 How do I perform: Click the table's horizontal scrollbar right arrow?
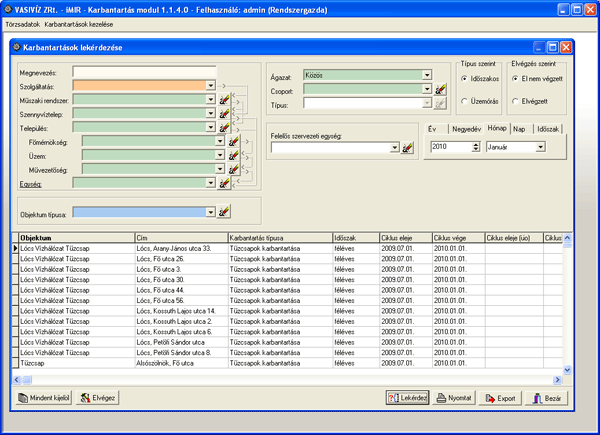557,380
